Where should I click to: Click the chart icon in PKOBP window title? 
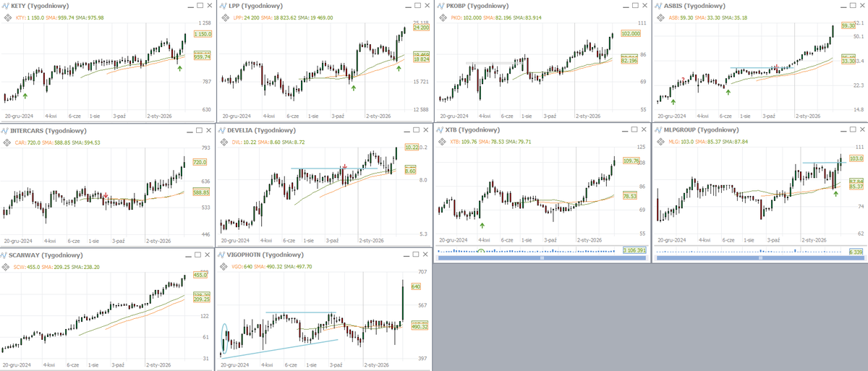440,7
